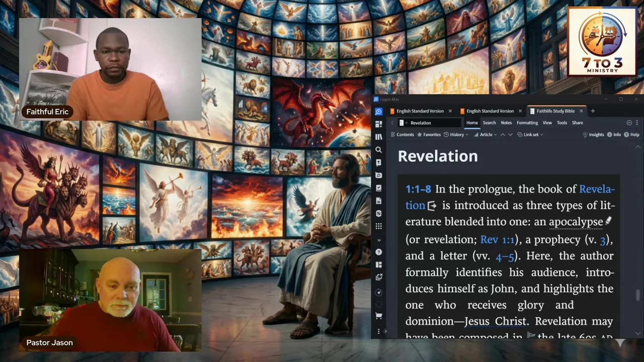This screenshot has height=362, width=644.
Task: Close the first English Standard Version tab
Action: (x=450, y=111)
